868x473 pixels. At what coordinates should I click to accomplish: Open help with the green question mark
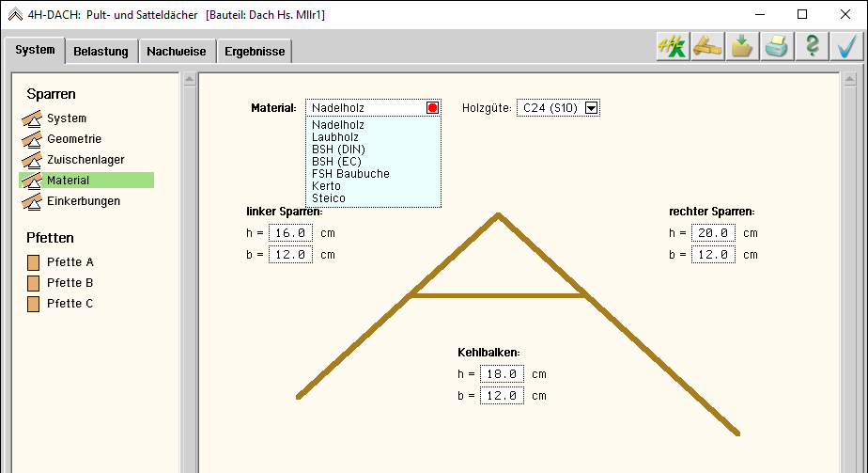[x=812, y=47]
